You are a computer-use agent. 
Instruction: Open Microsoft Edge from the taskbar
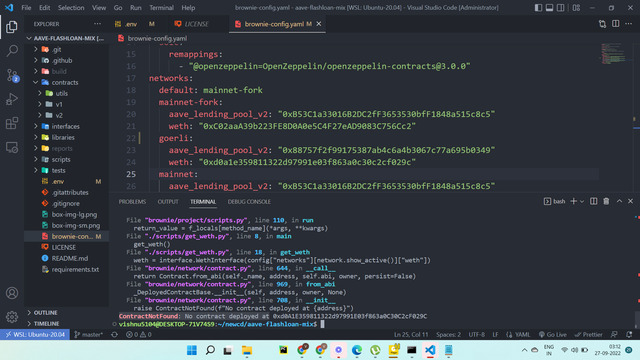coord(357,350)
